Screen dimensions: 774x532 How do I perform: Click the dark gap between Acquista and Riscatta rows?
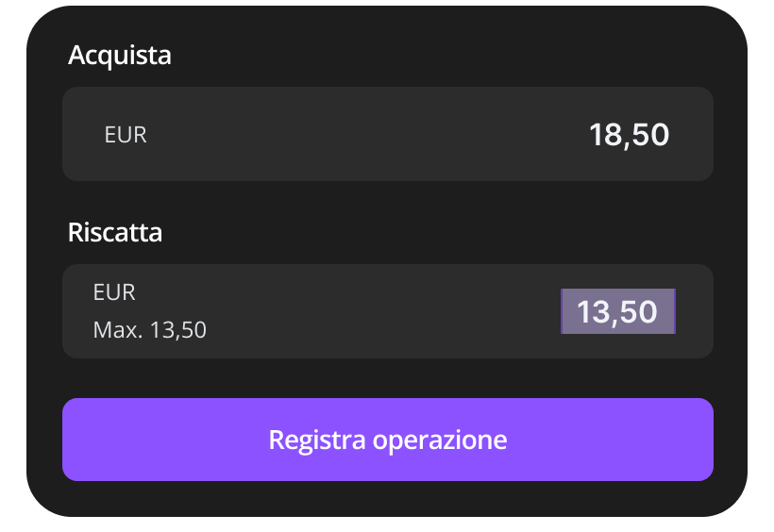click(x=387, y=200)
